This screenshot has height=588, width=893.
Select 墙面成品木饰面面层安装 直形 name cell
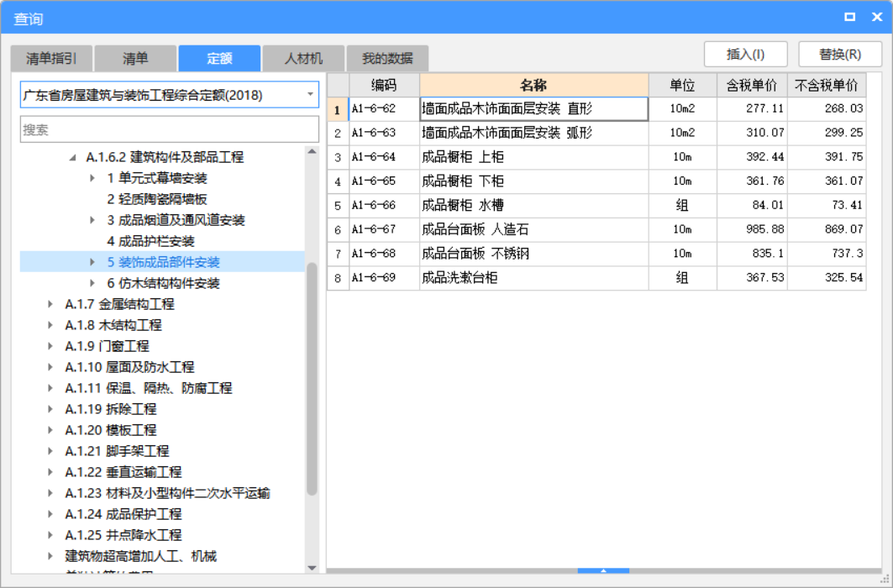pyautogui.click(x=533, y=108)
